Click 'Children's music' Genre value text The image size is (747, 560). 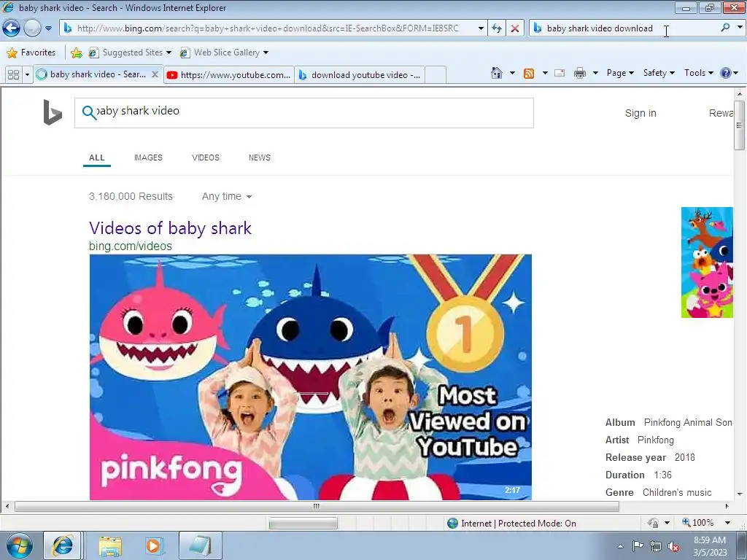(676, 492)
